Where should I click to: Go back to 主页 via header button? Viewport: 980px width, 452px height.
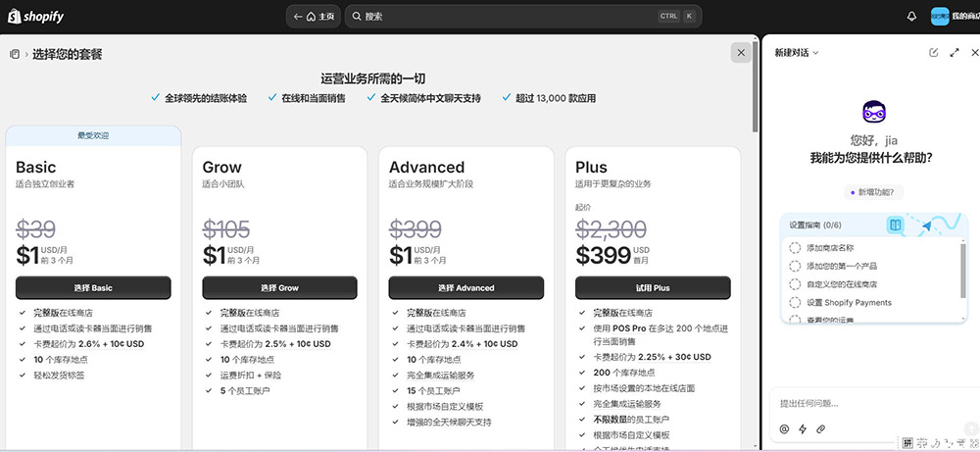click(314, 17)
